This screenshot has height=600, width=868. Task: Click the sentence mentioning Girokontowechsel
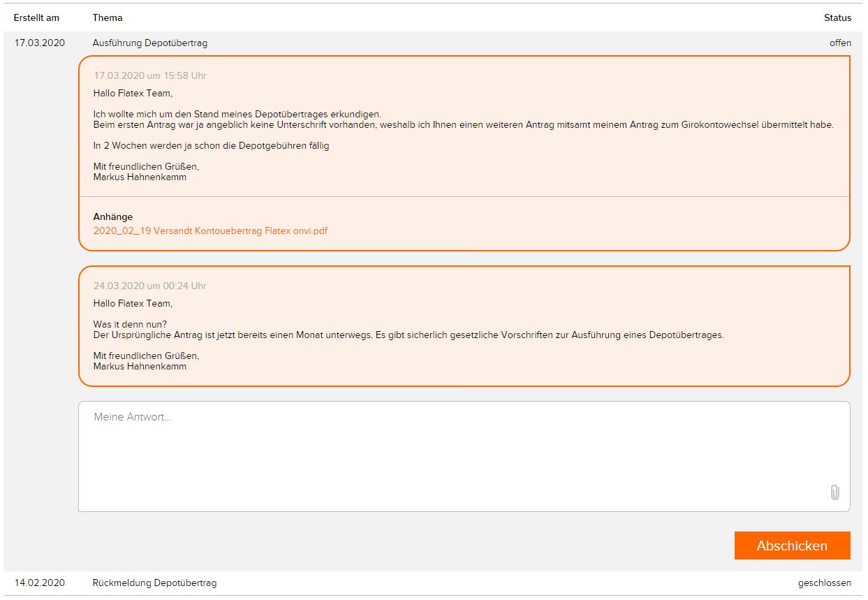pos(463,125)
